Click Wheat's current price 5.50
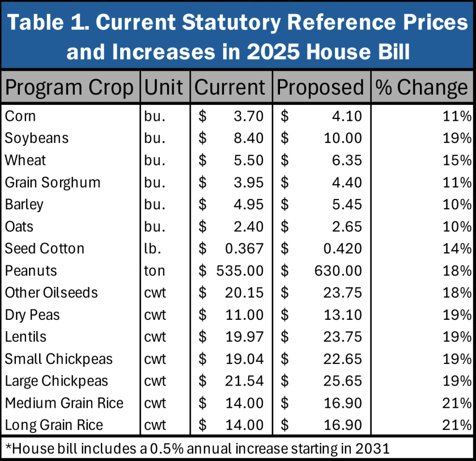This screenshot has width=476, height=461. pyautogui.click(x=249, y=160)
